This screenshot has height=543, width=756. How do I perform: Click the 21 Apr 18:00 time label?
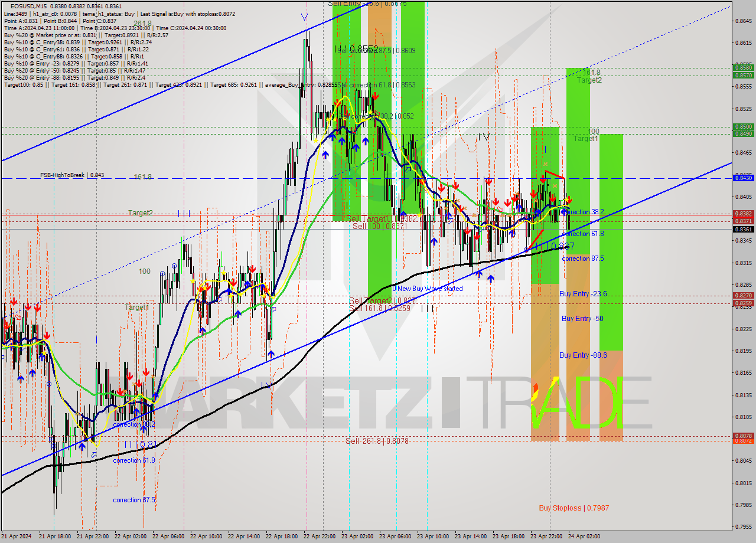tap(55, 537)
